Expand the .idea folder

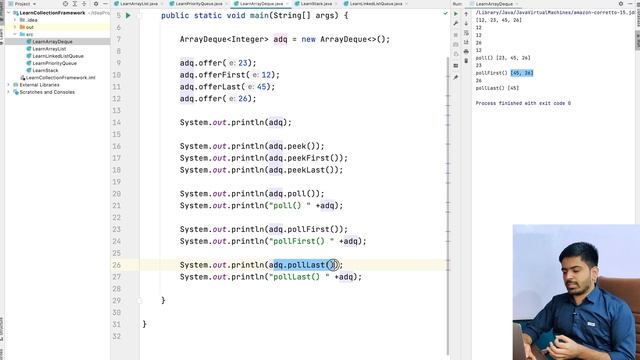15,20
